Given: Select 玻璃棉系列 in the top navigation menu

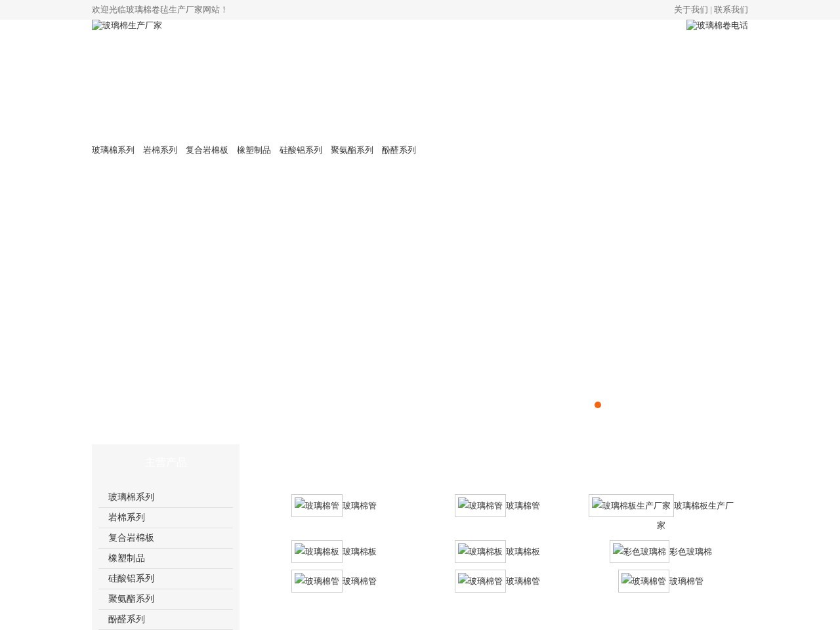Looking at the screenshot, I should [113, 150].
